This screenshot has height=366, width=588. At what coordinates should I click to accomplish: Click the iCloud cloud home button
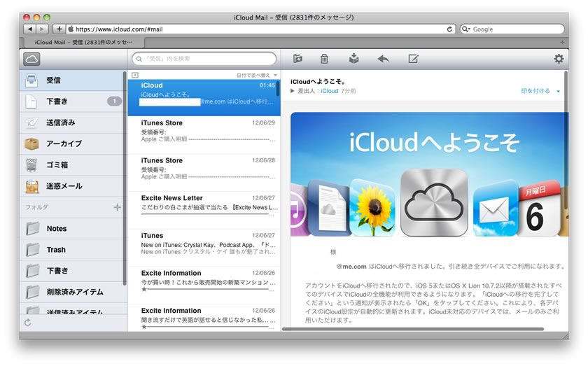coord(31,59)
